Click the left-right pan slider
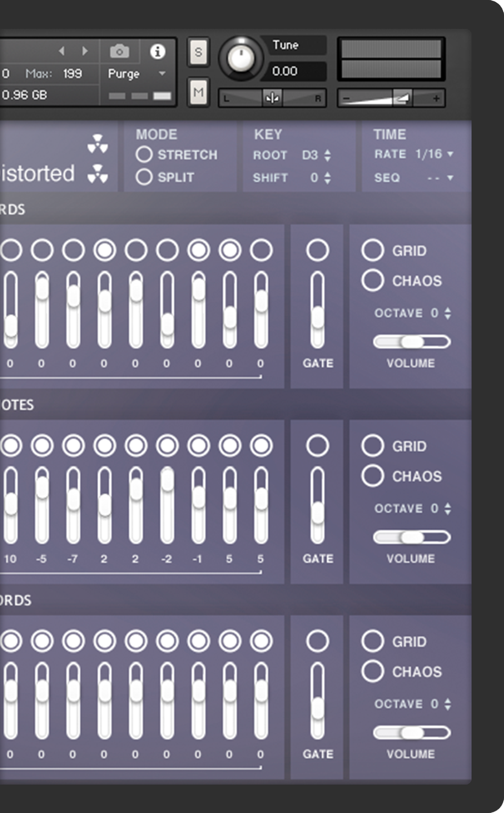Image resolution: width=504 pixels, height=813 pixels. (x=272, y=98)
